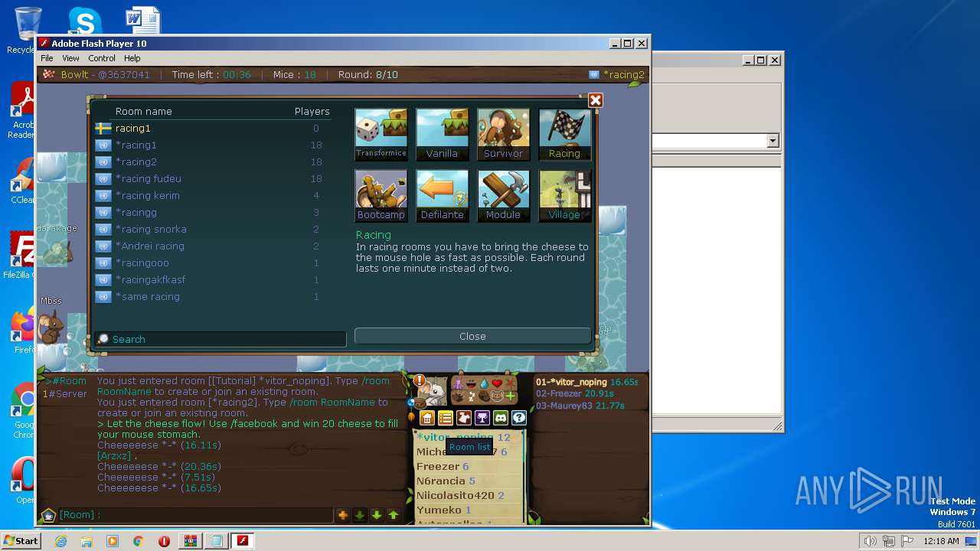Click the green up arrow chat button
The image size is (980, 551).
pyautogui.click(x=394, y=515)
